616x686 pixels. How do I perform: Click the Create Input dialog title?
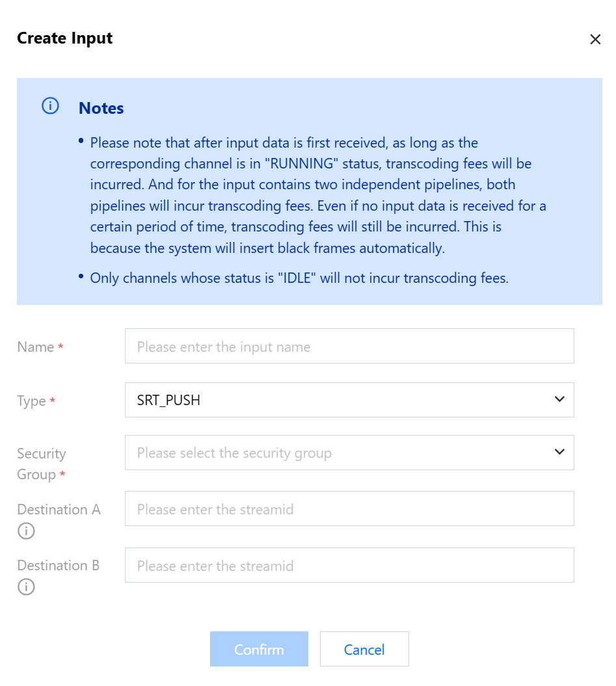point(64,38)
